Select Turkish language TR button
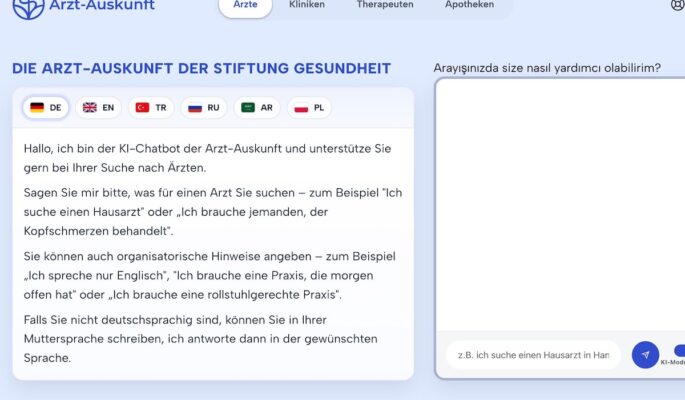The image size is (685, 400). click(151, 107)
